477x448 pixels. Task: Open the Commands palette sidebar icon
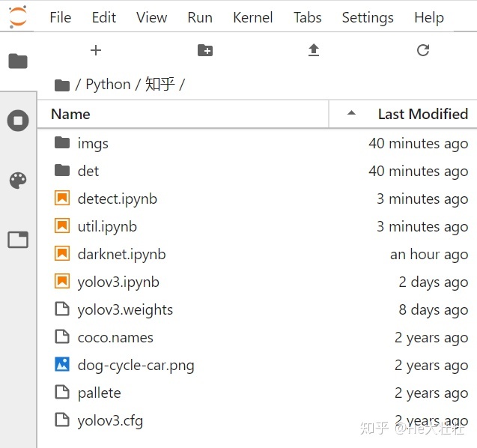[x=18, y=180]
